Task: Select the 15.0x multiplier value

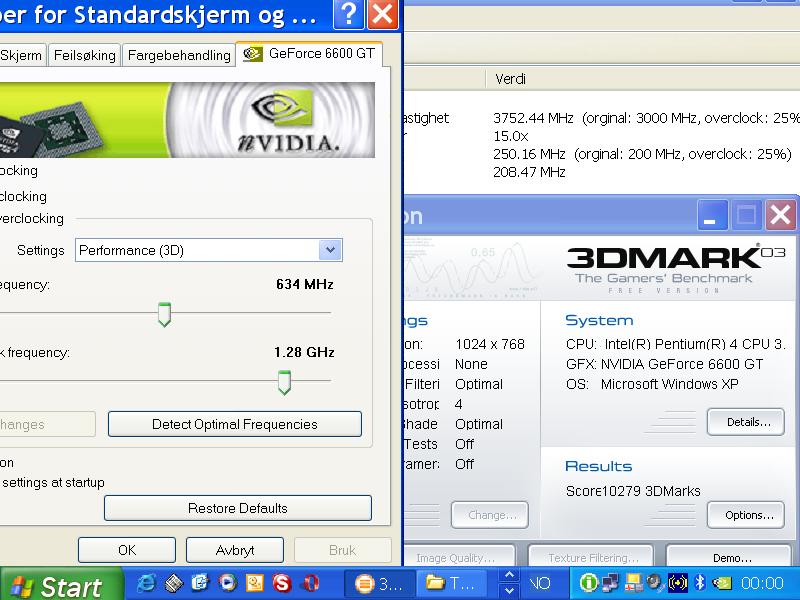Action: [511, 136]
